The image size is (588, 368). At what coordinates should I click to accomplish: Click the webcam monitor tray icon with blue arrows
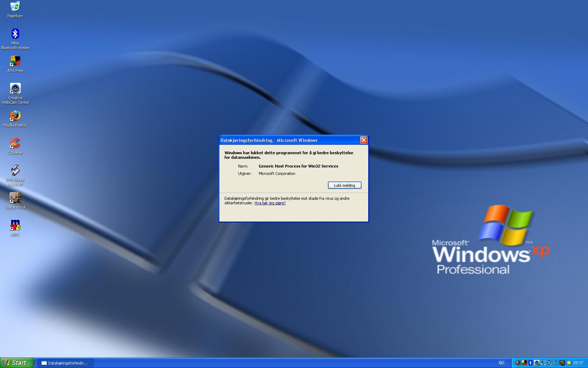549,363
